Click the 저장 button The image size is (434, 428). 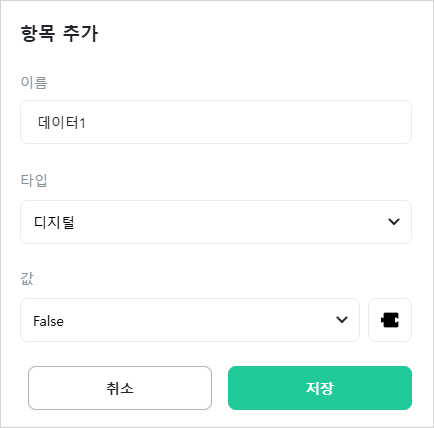pyautogui.click(x=320, y=388)
